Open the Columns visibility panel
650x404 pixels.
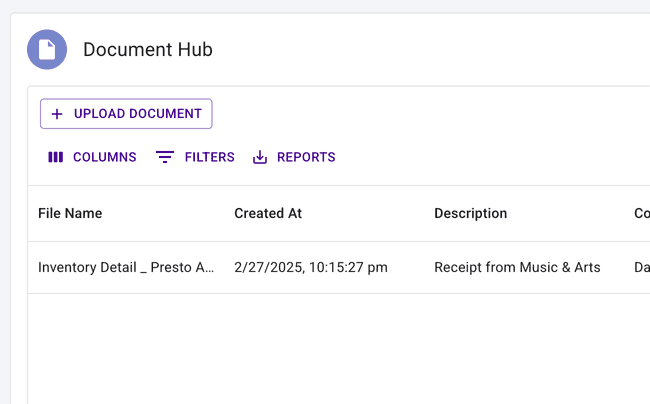tap(92, 157)
